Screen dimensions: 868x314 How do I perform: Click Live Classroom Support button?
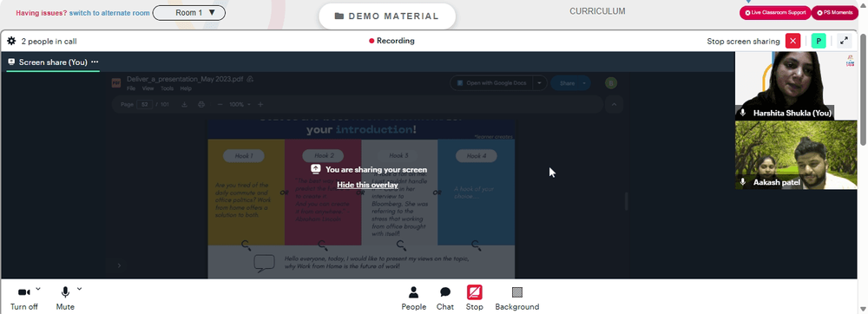[x=775, y=13]
